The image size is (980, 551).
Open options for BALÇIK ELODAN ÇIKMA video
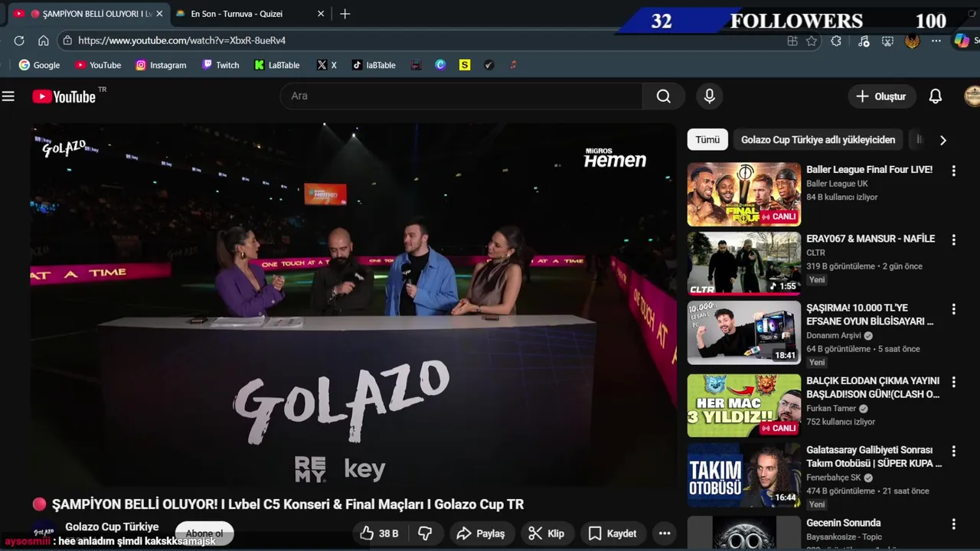click(953, 382)
